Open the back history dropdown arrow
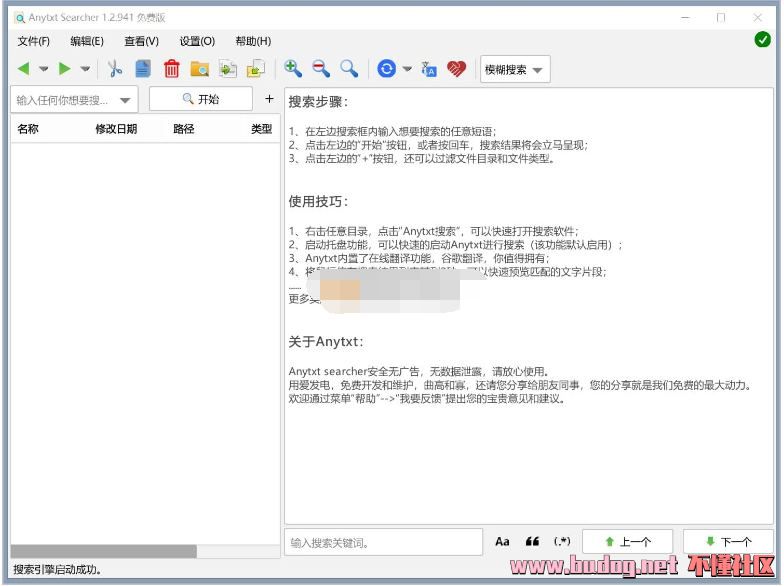784x586 pixels. [44, 69]
